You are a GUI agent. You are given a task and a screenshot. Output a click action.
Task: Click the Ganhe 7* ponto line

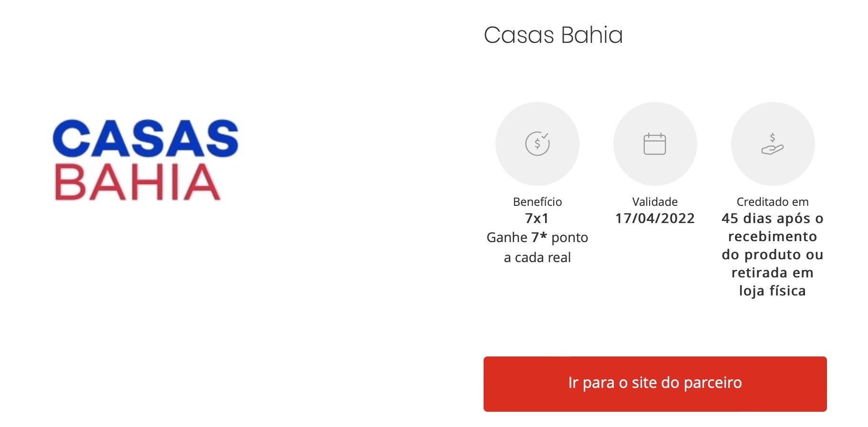click(x=537, y=237)
